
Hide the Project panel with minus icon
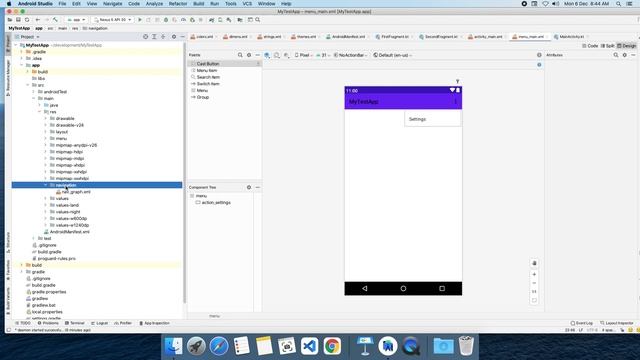pos(182,37)
